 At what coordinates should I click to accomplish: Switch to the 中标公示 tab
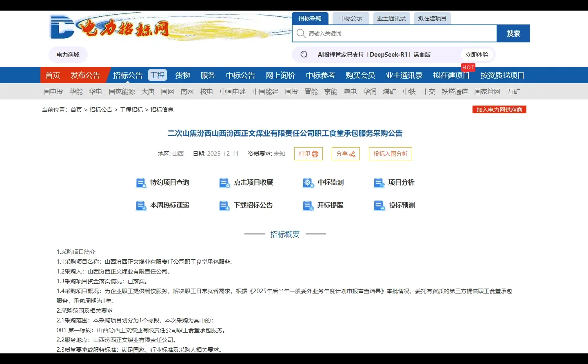click(351, 18)
